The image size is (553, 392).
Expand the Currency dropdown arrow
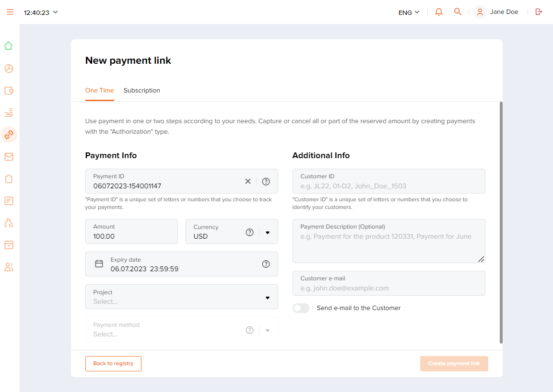point(268,233)
